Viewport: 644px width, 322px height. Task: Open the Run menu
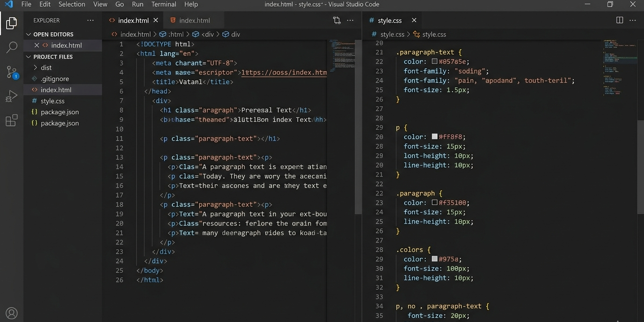(x=138, y=4)
